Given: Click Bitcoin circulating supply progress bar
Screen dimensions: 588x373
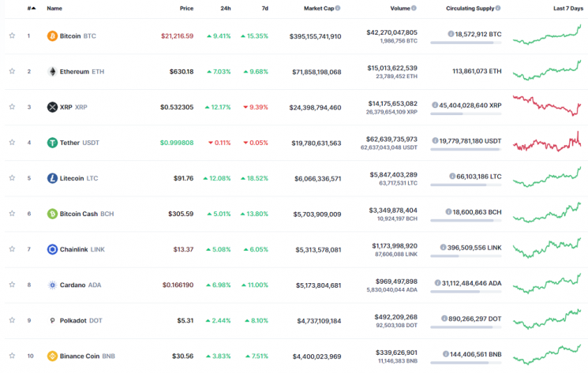Looking at the screenshot, I should pos(466,43).
